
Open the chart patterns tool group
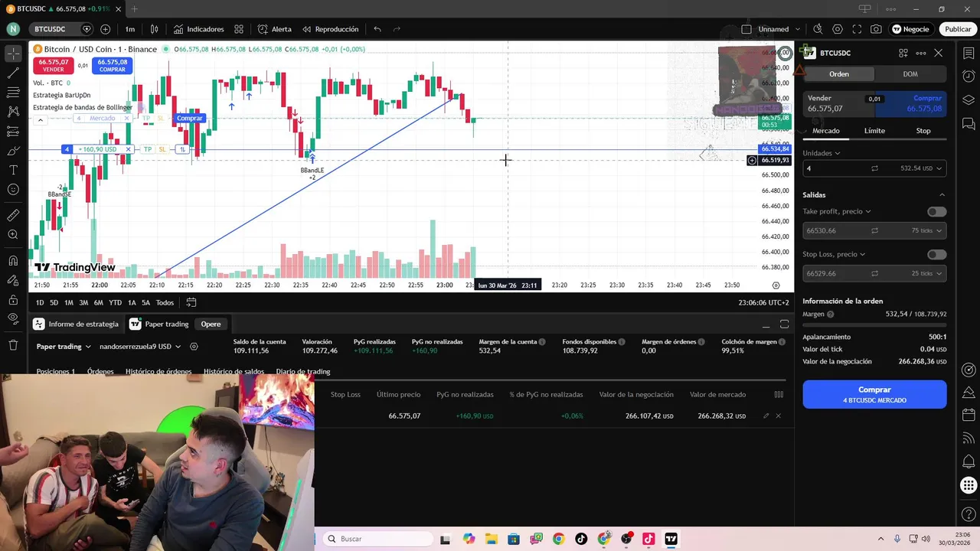coord(13,112)
